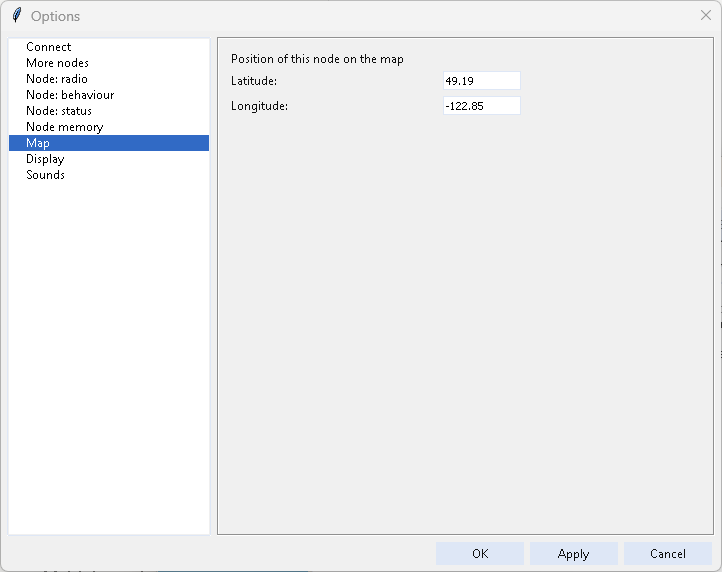Click the Latitude: label
This screenshot has width=722, height=572.
tap(254, 81)
